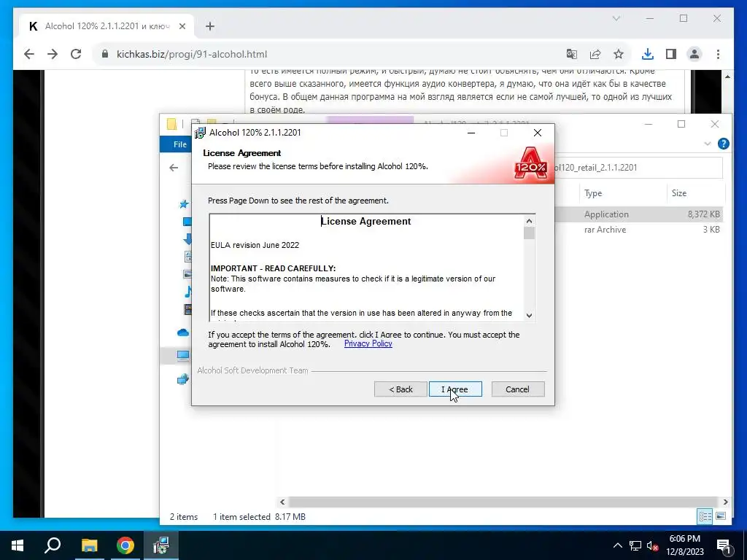Open Chrome profile avatar menu
Screen dimensions: 747x560
click(x=694, y=54)
